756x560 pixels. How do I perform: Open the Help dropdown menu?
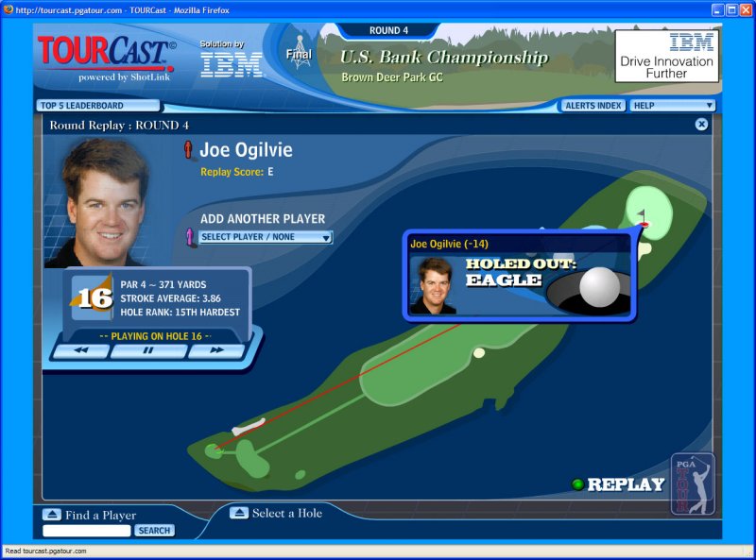tap(673, 106)
